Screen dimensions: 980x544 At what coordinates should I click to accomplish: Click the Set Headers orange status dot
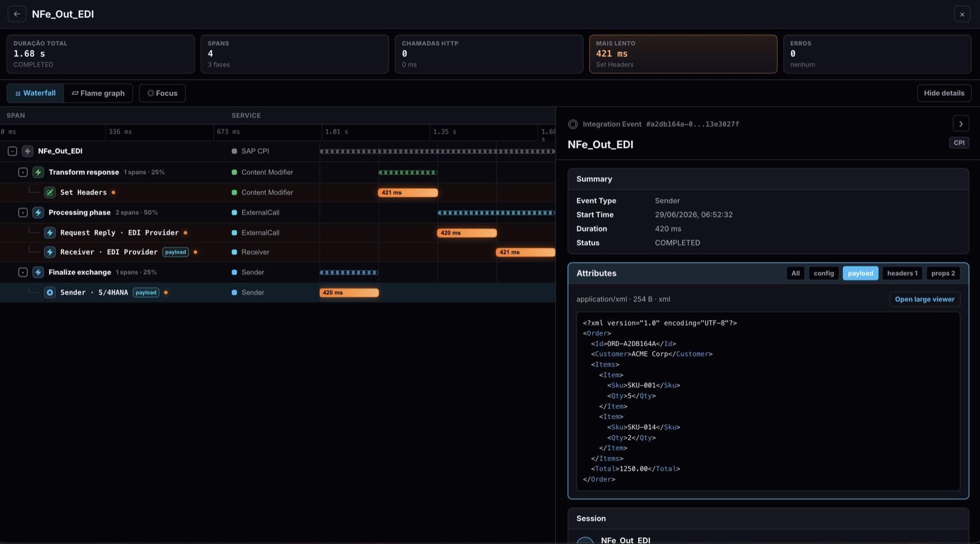[x=113, y=193]
